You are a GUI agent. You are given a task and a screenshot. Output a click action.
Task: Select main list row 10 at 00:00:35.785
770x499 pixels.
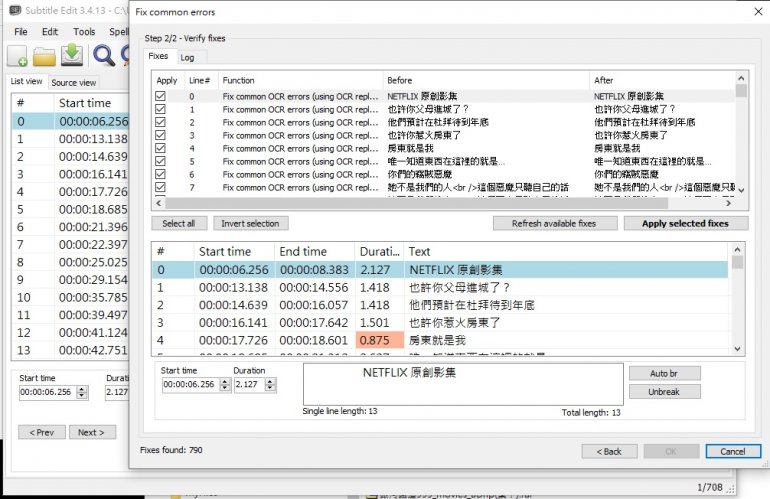(71, 297)
